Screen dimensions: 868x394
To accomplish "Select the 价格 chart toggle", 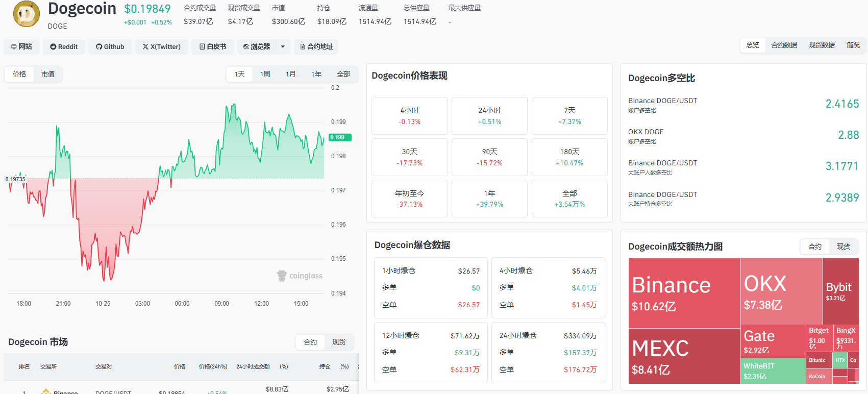I will tap(19, 74).
